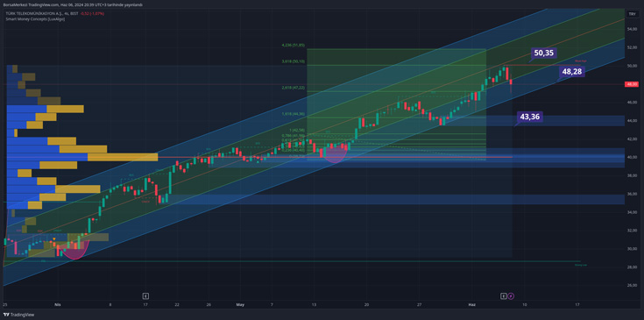Image resolution: width=644 pixels, height=320 pixels.
Task: Click the 43,36 price callout label
Action: pos(529,117)
